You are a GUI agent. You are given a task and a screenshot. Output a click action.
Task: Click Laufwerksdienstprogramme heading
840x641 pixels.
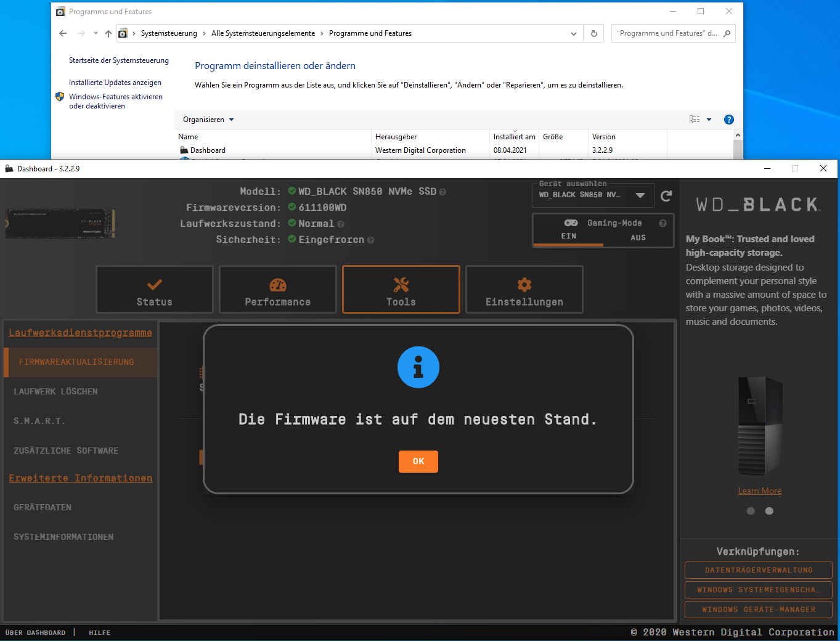(80, 333)
